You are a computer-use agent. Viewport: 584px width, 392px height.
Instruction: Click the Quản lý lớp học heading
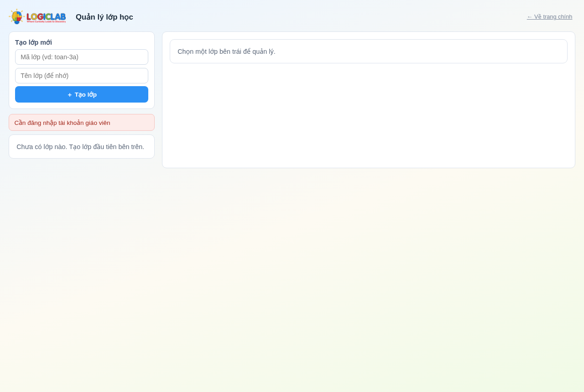click(104, 17)
